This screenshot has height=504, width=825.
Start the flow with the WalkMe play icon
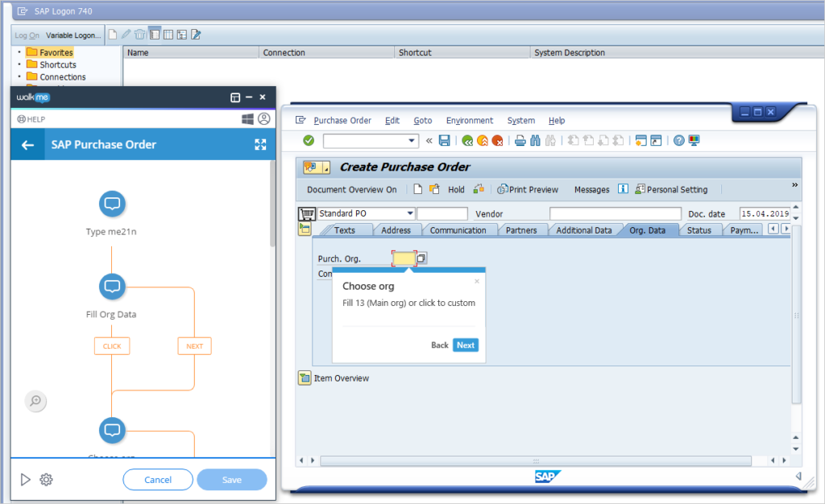[x=24, y=479]
